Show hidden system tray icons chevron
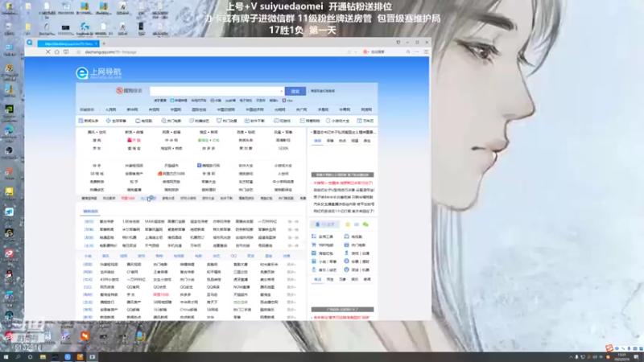Screen dimensions: 644x362 (571, 357)
